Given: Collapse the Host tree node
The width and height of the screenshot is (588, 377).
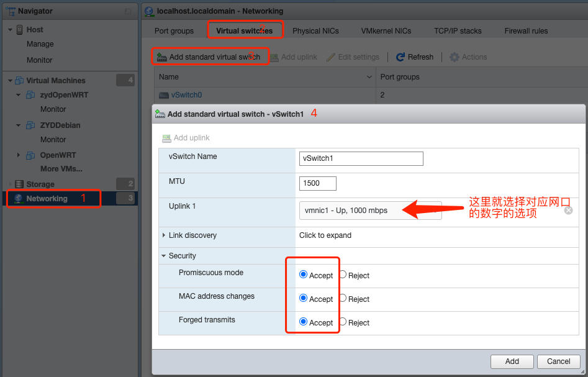Looking at the screenshot, I should coord(10,30).
